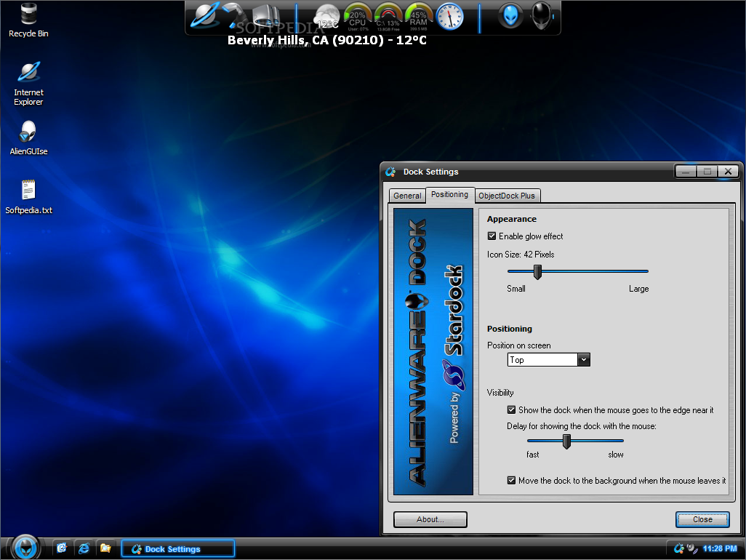Click the CPU meter gauge in dock
Viewport: 746px width, 560px height.
[358, 17]
